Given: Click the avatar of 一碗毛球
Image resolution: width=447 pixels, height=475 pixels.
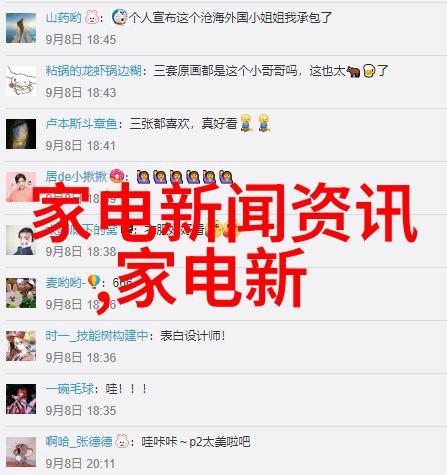Looking at the screenshot, I should click(21, 399).
